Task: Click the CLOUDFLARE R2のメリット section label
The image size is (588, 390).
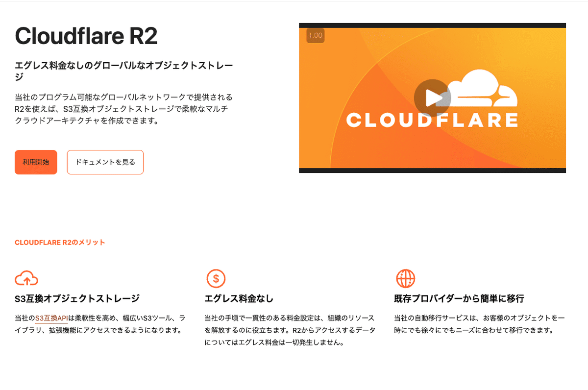Action: pos(60,242)
